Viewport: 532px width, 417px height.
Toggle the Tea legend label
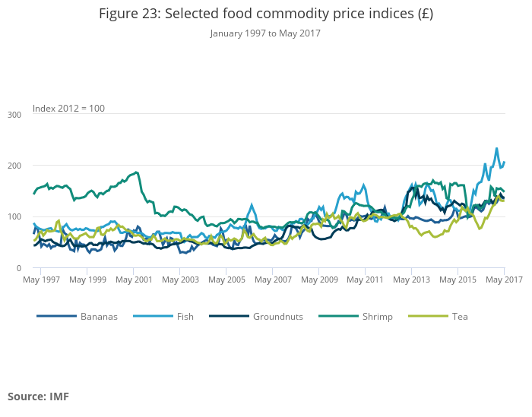point(459,316)
